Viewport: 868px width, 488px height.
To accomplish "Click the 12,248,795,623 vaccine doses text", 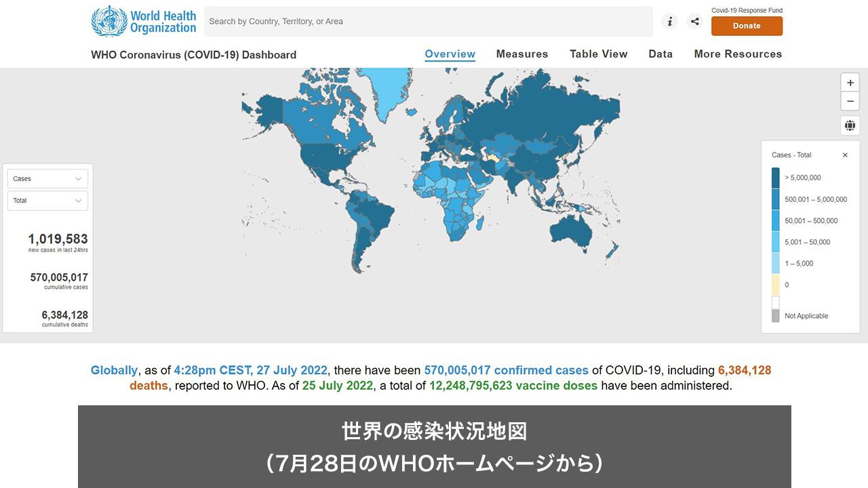I will pos(513,386).
